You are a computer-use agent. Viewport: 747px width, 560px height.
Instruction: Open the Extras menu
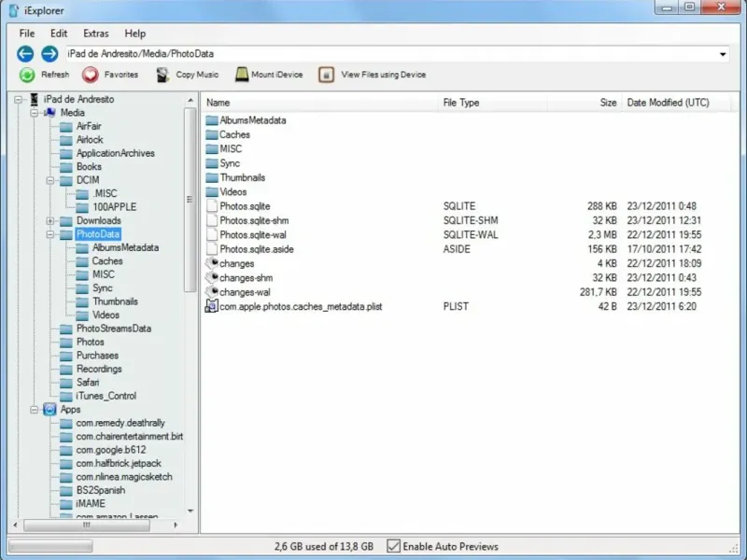[x=96, y=34]
